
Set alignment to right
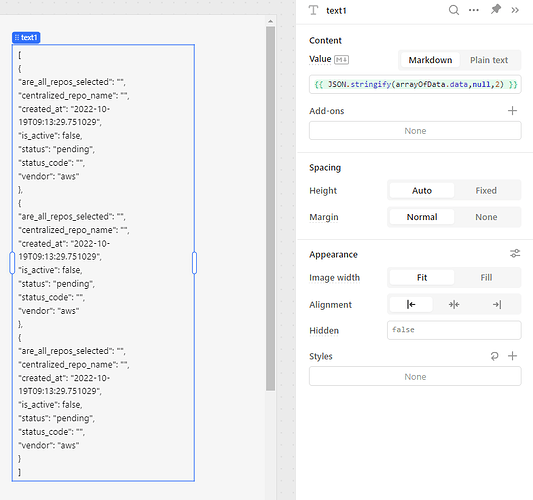tap(497, 304)
